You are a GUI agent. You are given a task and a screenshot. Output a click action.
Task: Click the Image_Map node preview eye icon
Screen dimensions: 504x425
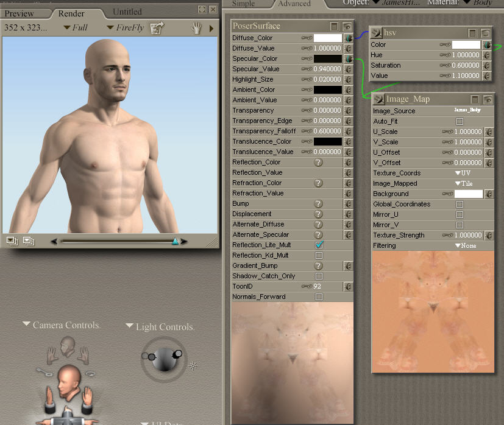[x=487, y=99]
